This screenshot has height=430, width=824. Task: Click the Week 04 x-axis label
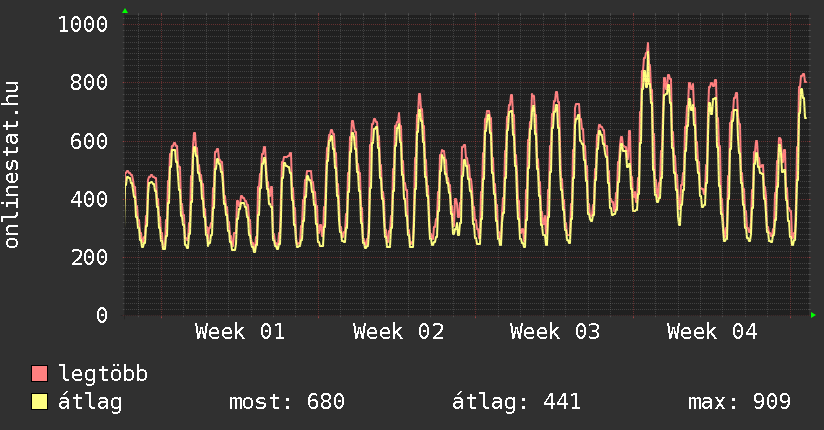point(712,332)
